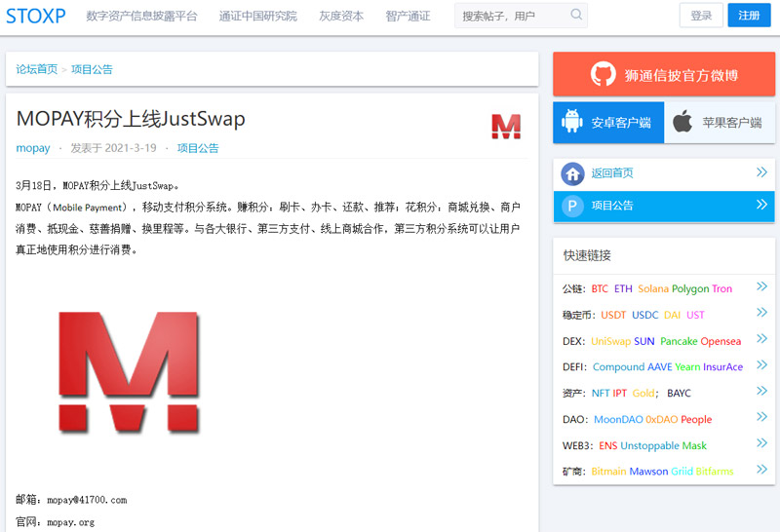This screenshot has width=780, height=532.
Task: Open the AAVE quick link
Action: point(660,367)
